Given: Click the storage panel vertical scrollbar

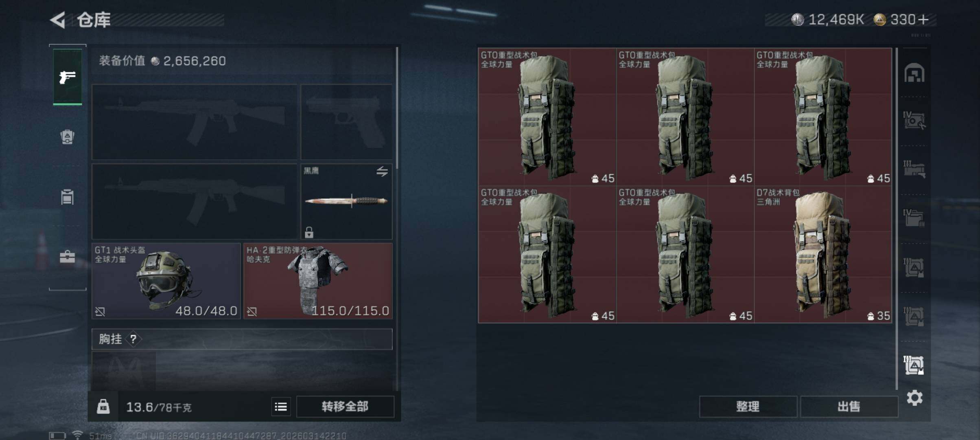Looking at the screenshot, I should click(x=897, y=219).
